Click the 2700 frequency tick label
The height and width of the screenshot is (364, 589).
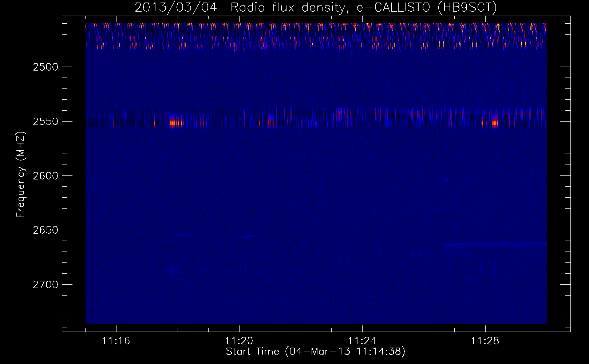(x=46, y=285)
